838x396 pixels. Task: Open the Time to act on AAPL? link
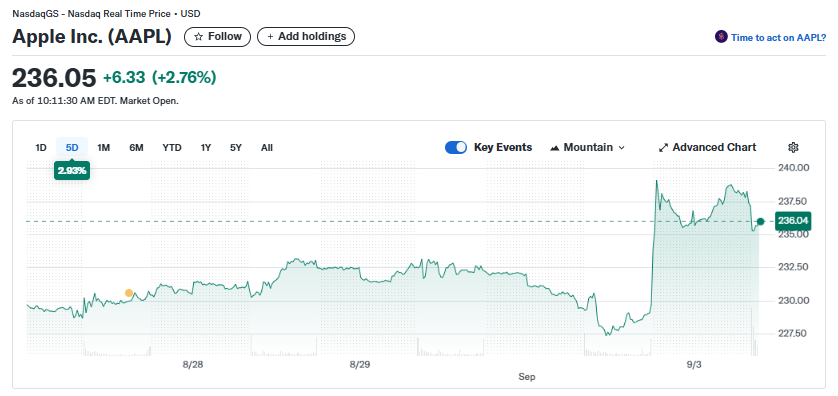(x=778, y=37)
